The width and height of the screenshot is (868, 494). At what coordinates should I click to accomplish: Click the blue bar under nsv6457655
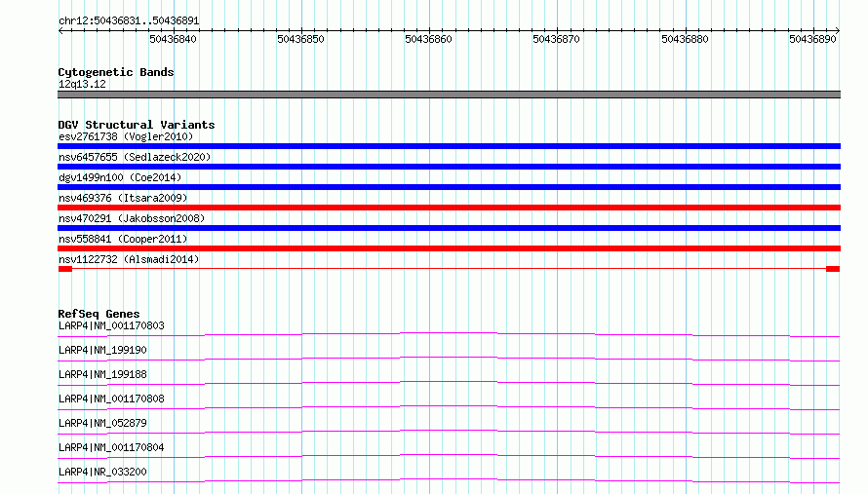[449, 167]
